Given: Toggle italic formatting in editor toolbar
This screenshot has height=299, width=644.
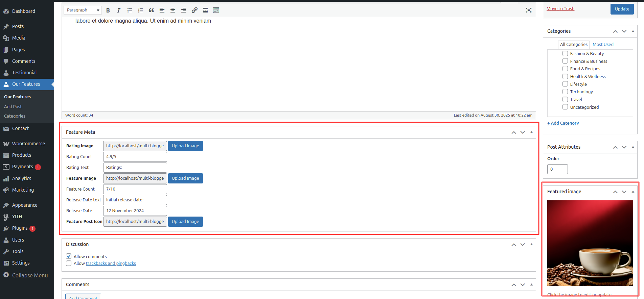Looking at the screenshot, I should [119, 10].
